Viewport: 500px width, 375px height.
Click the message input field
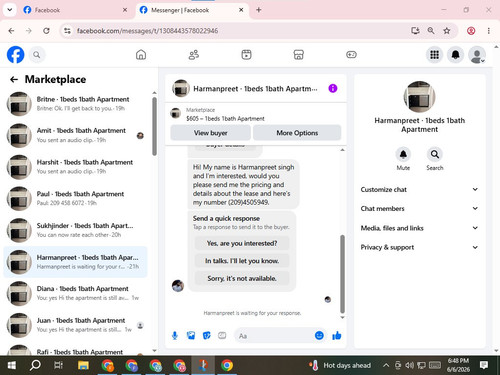(x=275, y=336)
